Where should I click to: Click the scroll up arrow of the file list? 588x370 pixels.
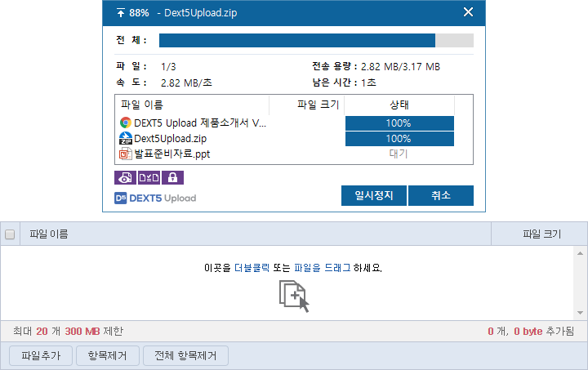click(580, 253)
